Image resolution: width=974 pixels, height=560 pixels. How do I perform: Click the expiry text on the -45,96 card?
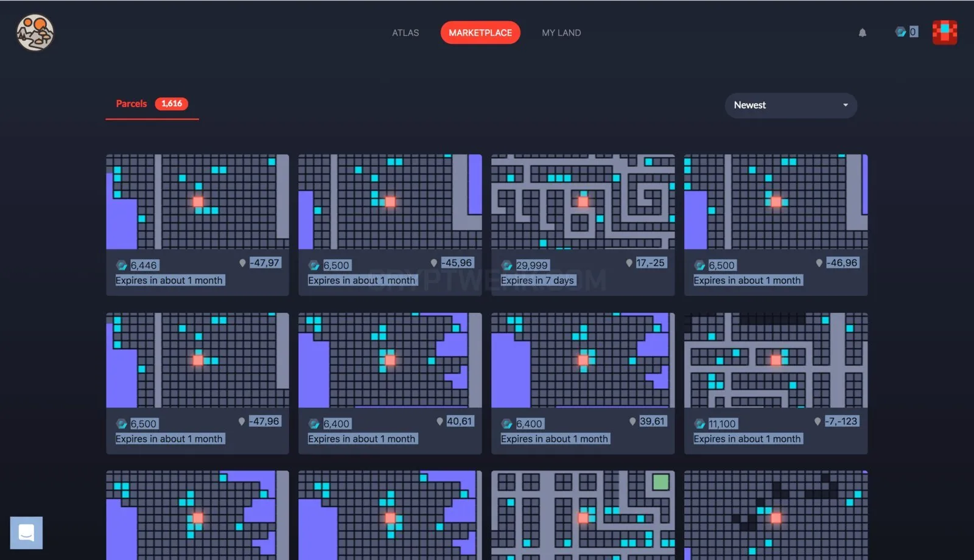click(362, 281)
